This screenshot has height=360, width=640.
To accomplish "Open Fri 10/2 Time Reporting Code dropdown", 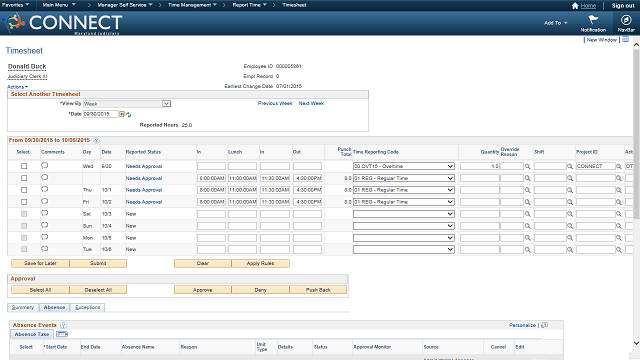I will pyautogui.click(x=404, y=202).
